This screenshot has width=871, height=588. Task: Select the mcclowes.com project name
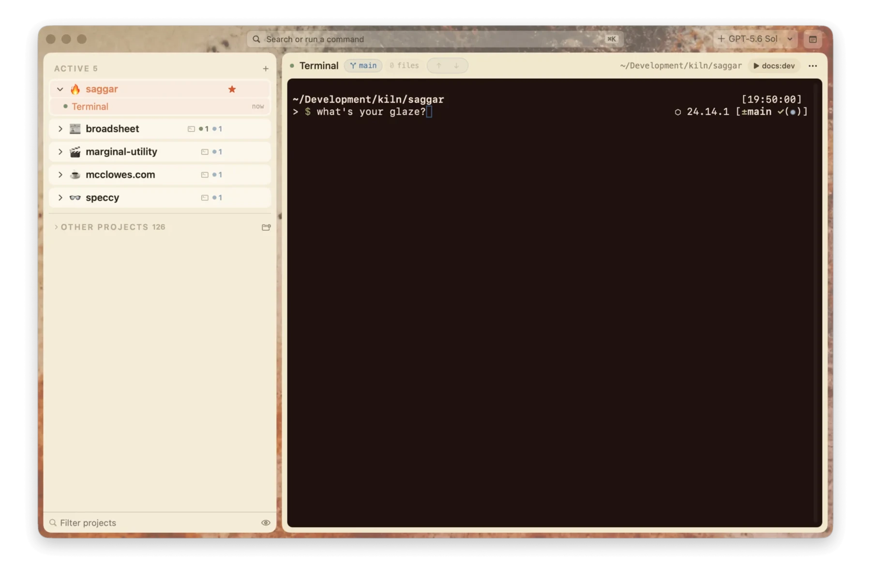click(x=120, y=175)
